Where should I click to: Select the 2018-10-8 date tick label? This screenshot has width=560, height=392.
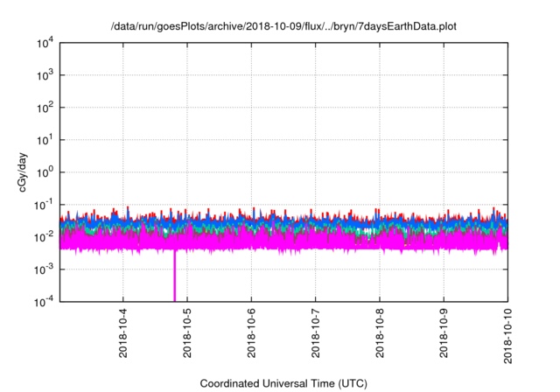point(380,333)
